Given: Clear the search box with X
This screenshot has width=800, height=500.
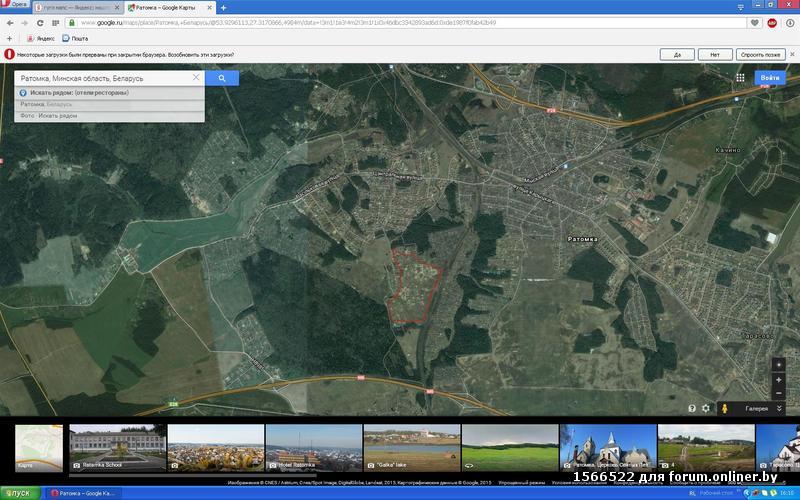Looking at the screenshot, I should [x=196, y=78].
